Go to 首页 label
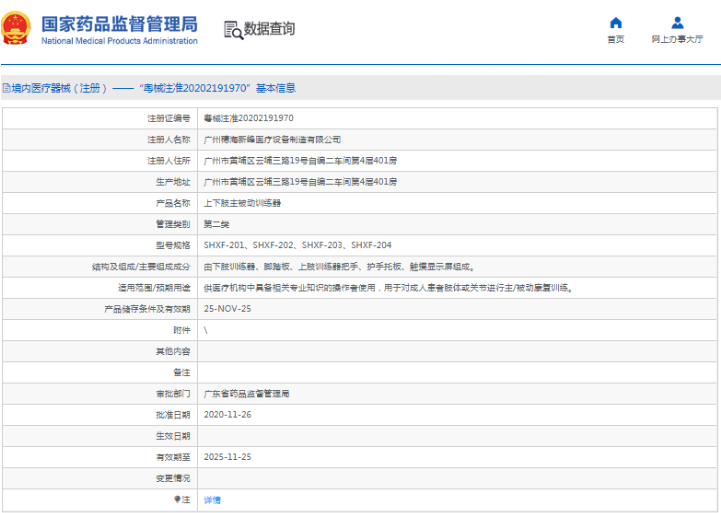721x513 pixels. pos(616,40)
